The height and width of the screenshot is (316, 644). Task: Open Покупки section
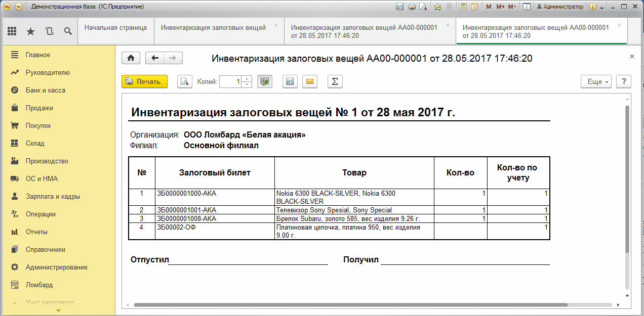(58, 125)
